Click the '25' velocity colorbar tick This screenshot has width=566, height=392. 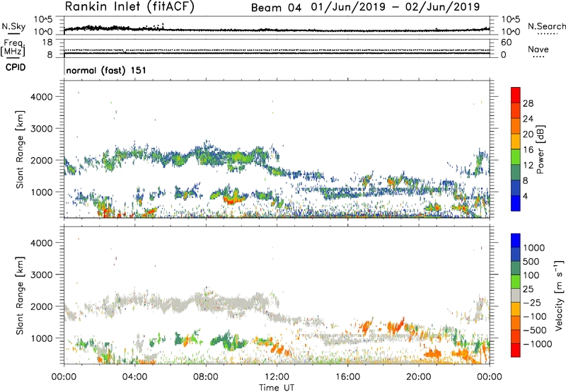[529, 289]
